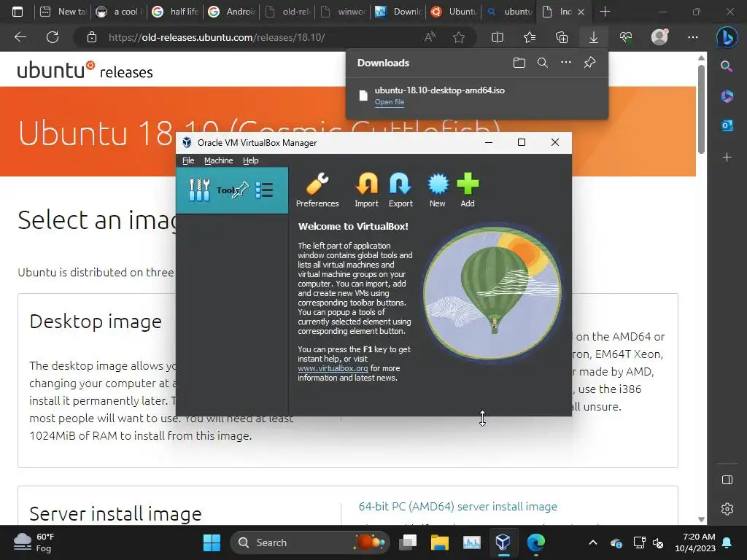Click the taskbar Search box
Viewport: 747px width, 560px height.
(x=309, y=542)
